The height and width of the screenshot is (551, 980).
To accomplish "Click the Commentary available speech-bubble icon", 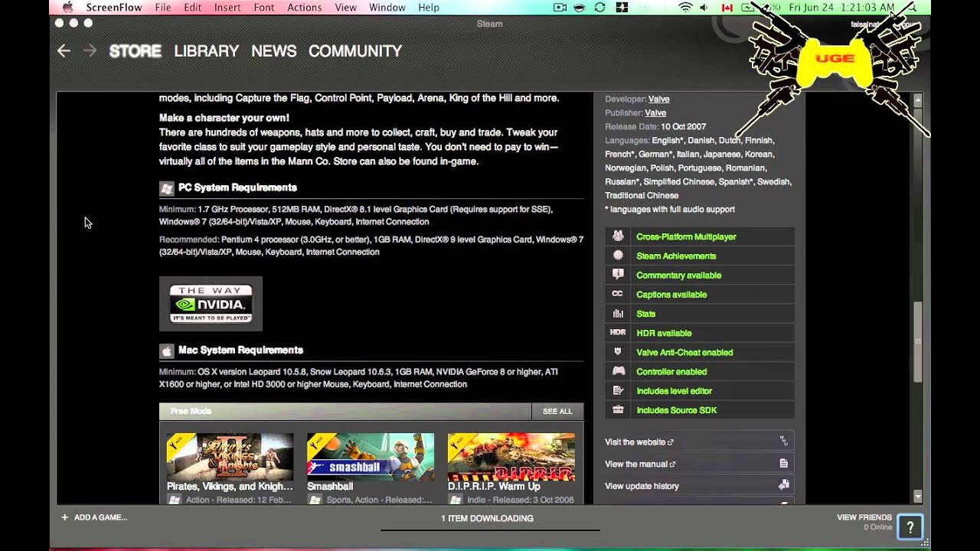I will point(618,275).
